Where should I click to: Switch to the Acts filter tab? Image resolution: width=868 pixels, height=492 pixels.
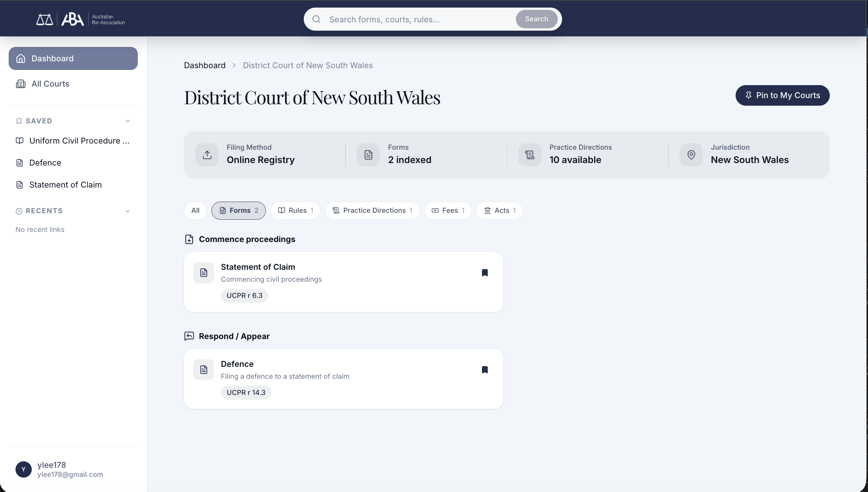(499, 210)
